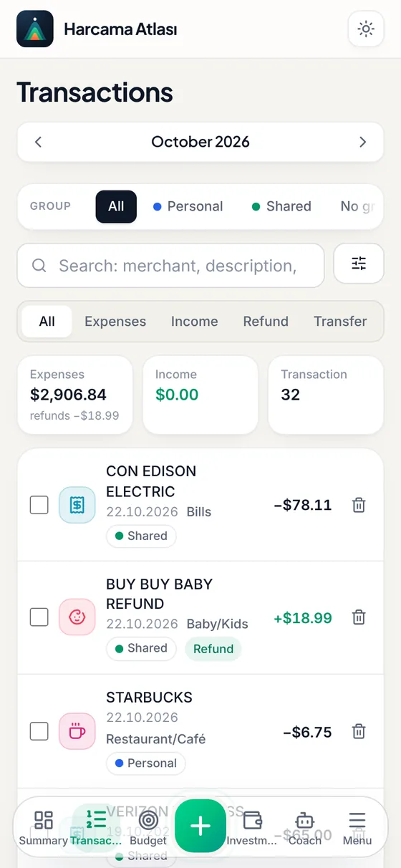Filter by the Shared group

(x=281, y=206)
